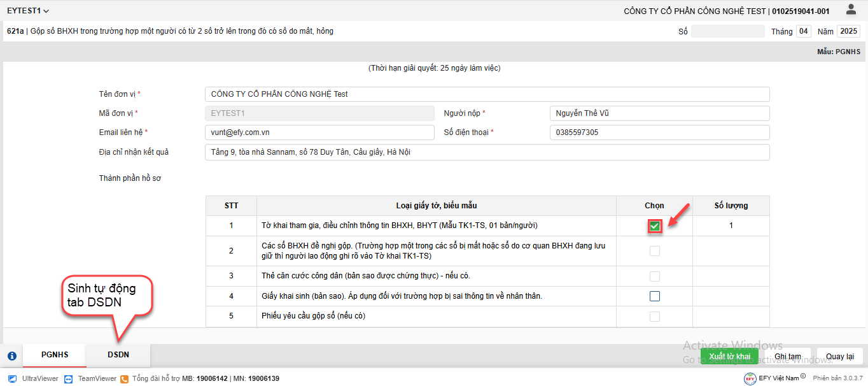Click the orange hotline phone icon

(x=125, y=378)
